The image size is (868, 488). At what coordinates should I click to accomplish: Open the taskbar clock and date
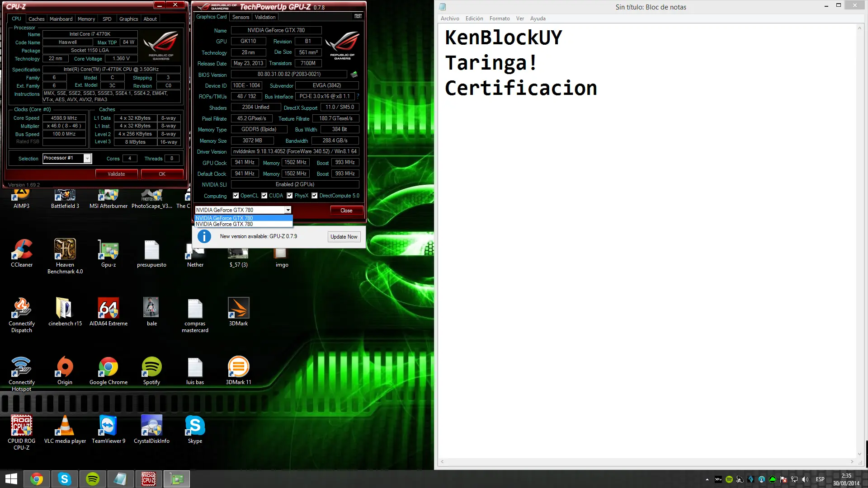(x=846, y=479)
